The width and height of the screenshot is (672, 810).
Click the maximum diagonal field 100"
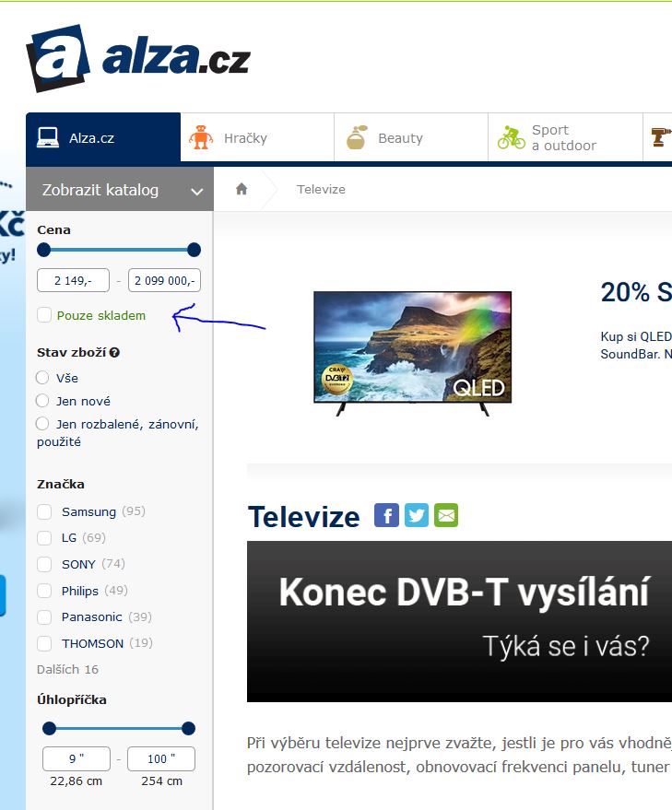[161, 759]
